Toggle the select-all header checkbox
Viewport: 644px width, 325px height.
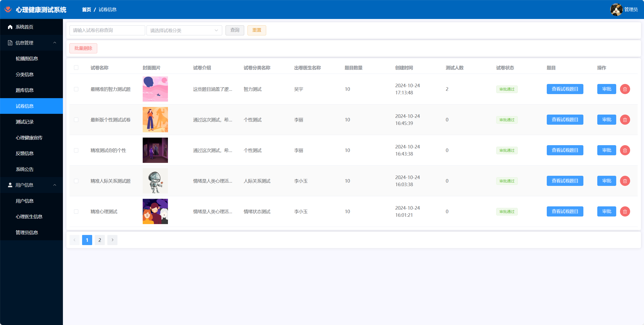tap(76, 68)
